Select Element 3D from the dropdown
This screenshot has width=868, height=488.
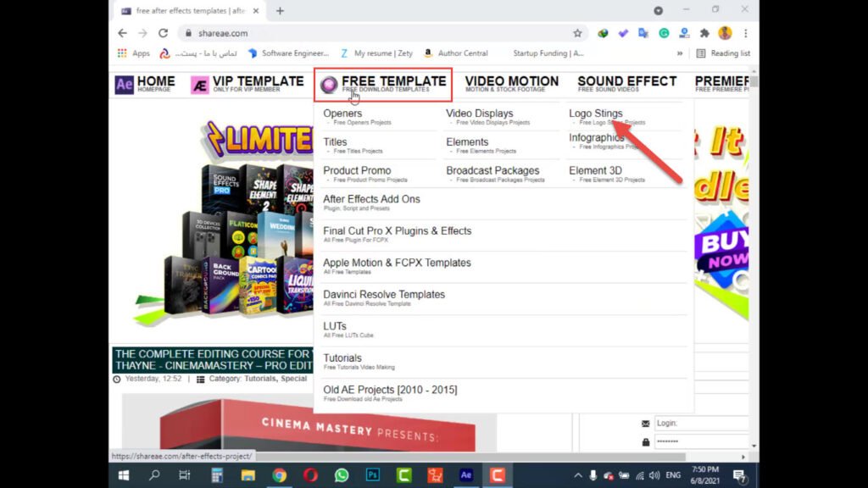click(596, 171)
